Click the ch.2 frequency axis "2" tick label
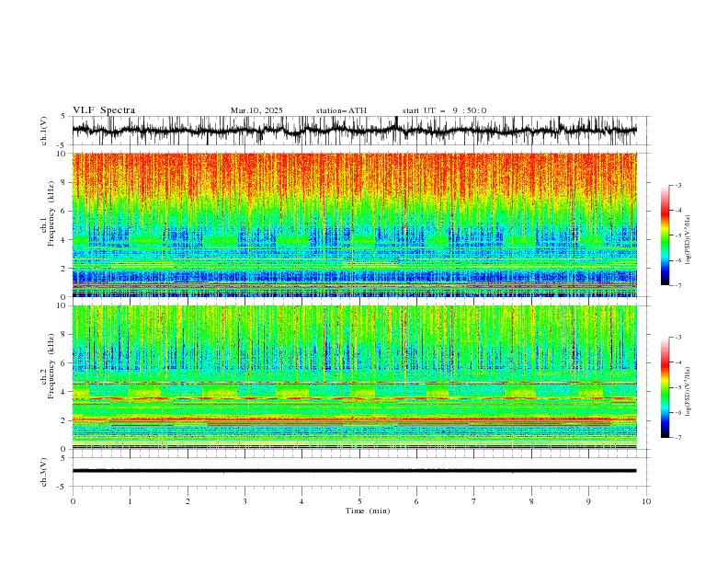The height and width of the screenshot is (563, 728). click(x=63, y=420)
